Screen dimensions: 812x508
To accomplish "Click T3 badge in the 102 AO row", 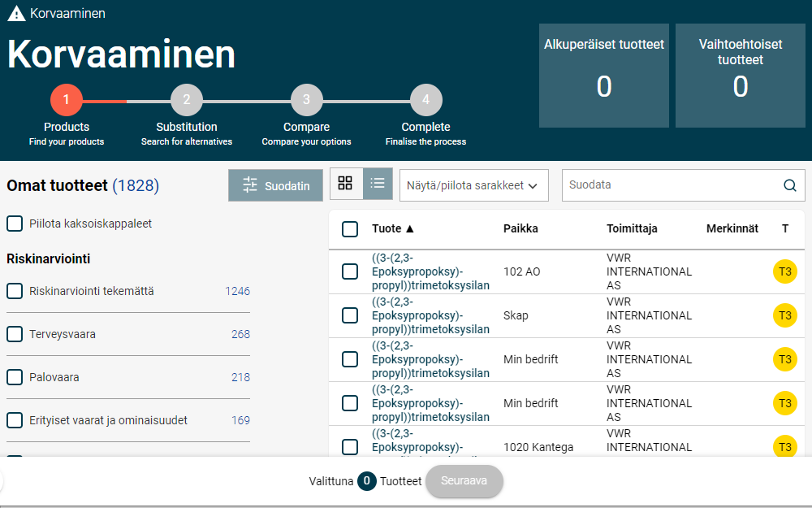I will (x=784, y=271).
